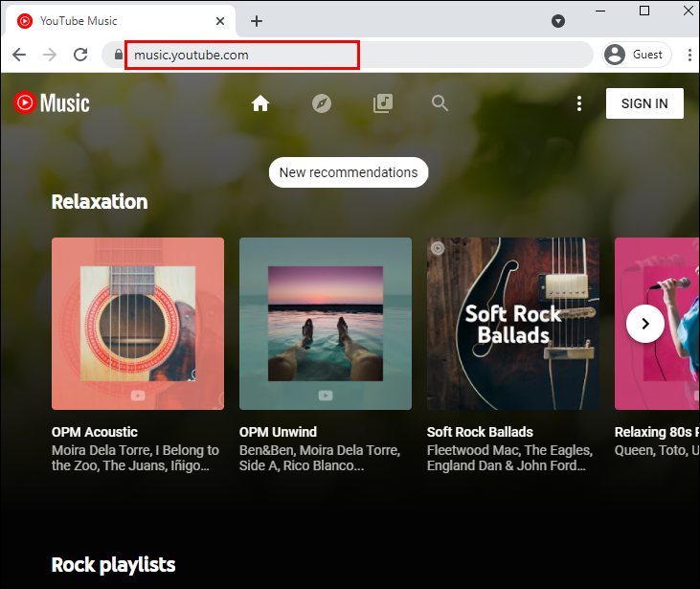
Task: Select the Moira Dela Torre artist description
Action: point(135,458)
